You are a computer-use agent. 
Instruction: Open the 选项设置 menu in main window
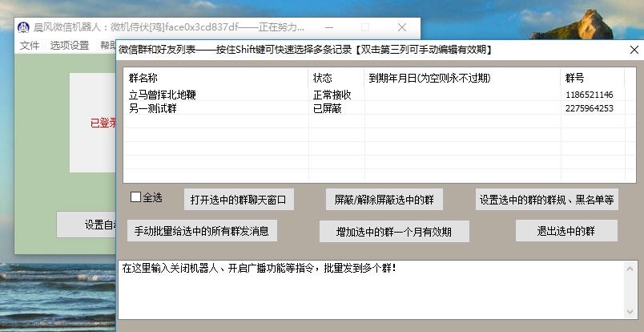[70, 45]
